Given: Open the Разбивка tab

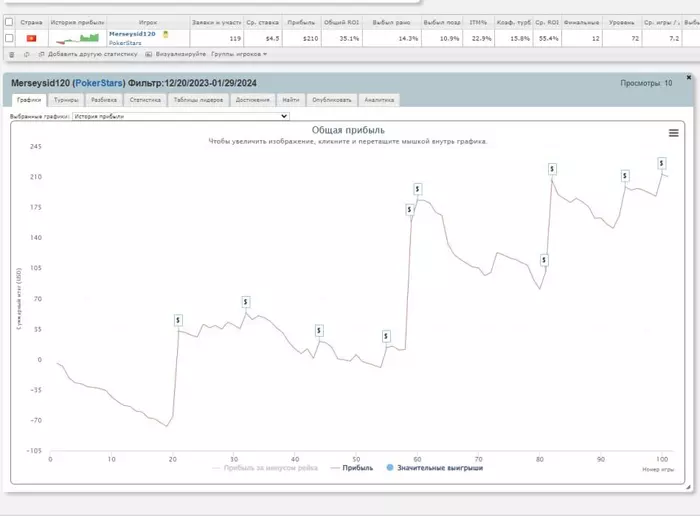Looking at the screenshot, I should 104,100.
